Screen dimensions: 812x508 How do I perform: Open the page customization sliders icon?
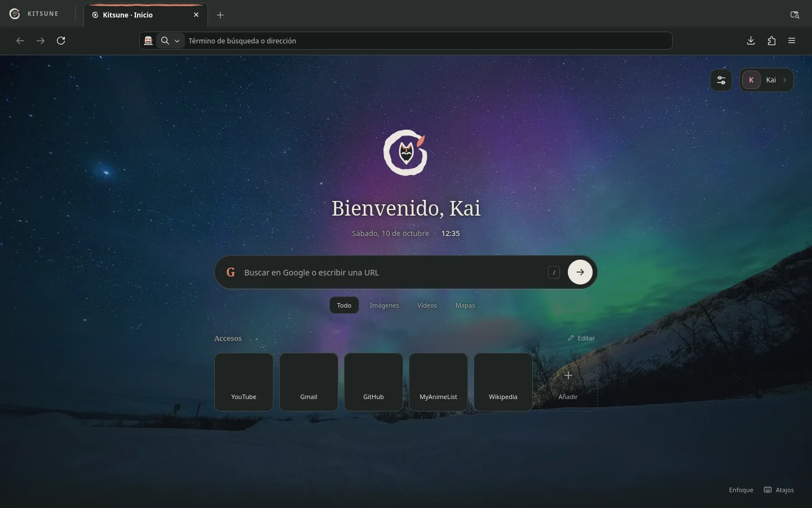pyautogui.click(x=721, y=80)
